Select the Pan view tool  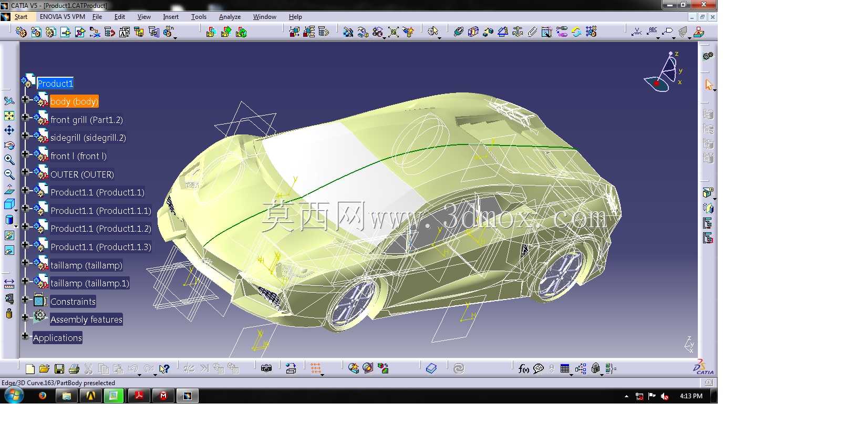9,130
